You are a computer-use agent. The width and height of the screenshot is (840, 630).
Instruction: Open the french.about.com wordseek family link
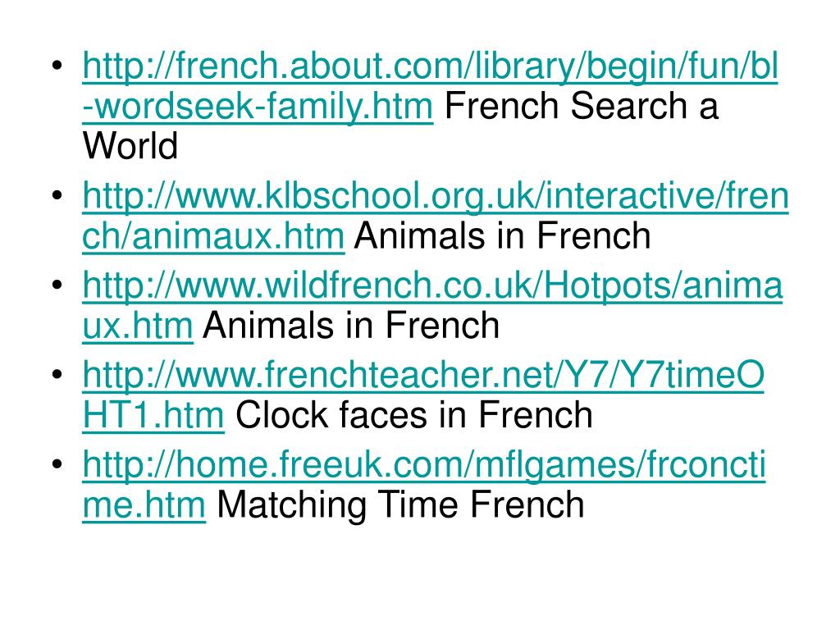coord(430,66)
